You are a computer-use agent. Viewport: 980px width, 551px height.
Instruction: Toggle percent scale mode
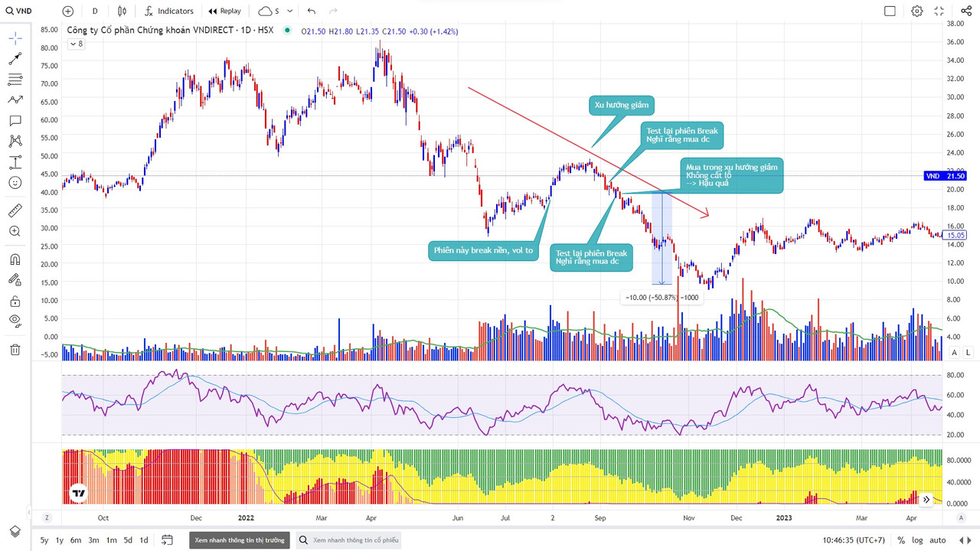coord(901,540)
